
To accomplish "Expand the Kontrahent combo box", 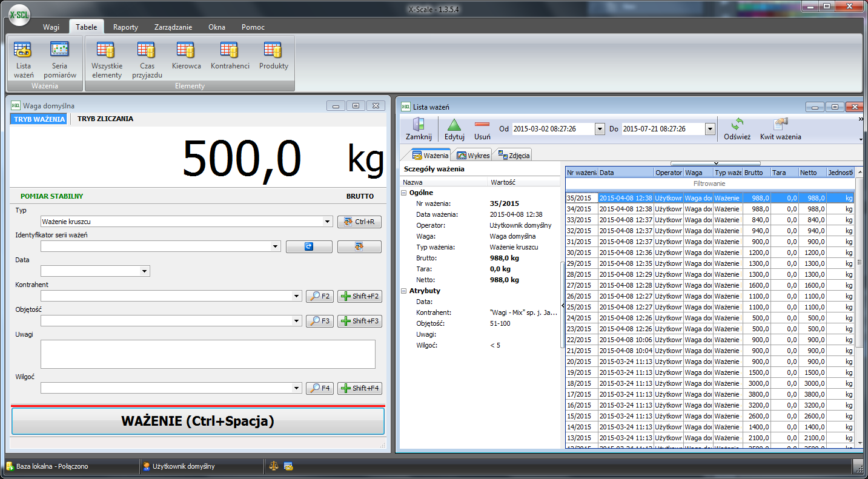I will (297, 296).
